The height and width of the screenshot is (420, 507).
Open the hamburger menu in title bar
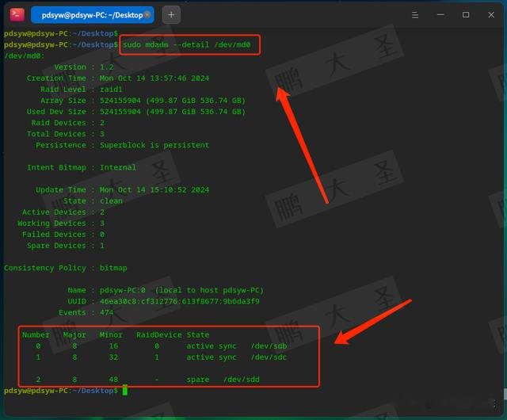(x=415, y=15)
